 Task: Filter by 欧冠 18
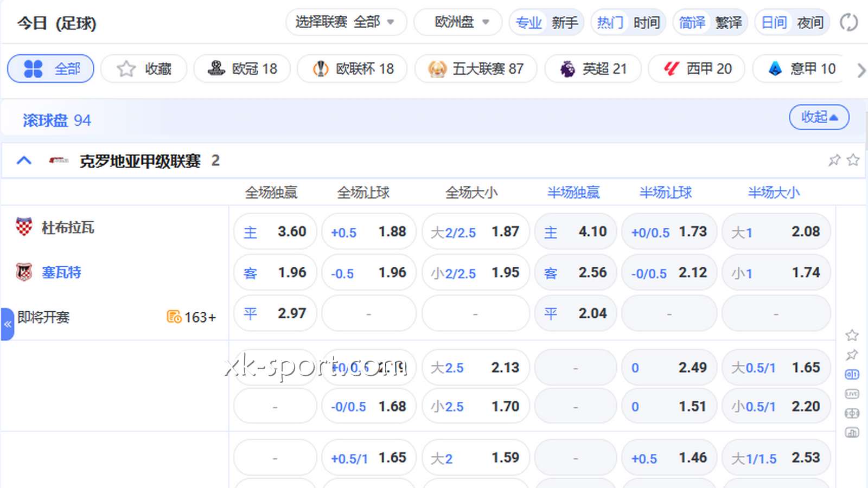pyautogui.click(x=242, y=69)
